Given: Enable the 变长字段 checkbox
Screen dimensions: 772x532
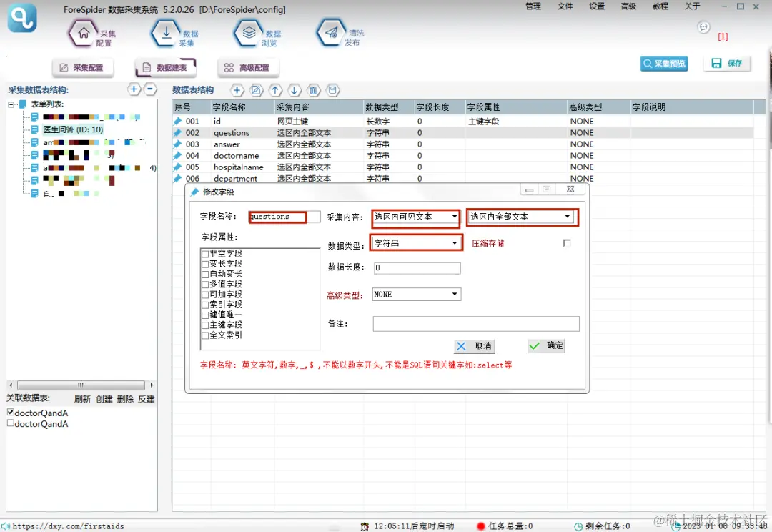Looking at the screenshot, I should 205,264.
